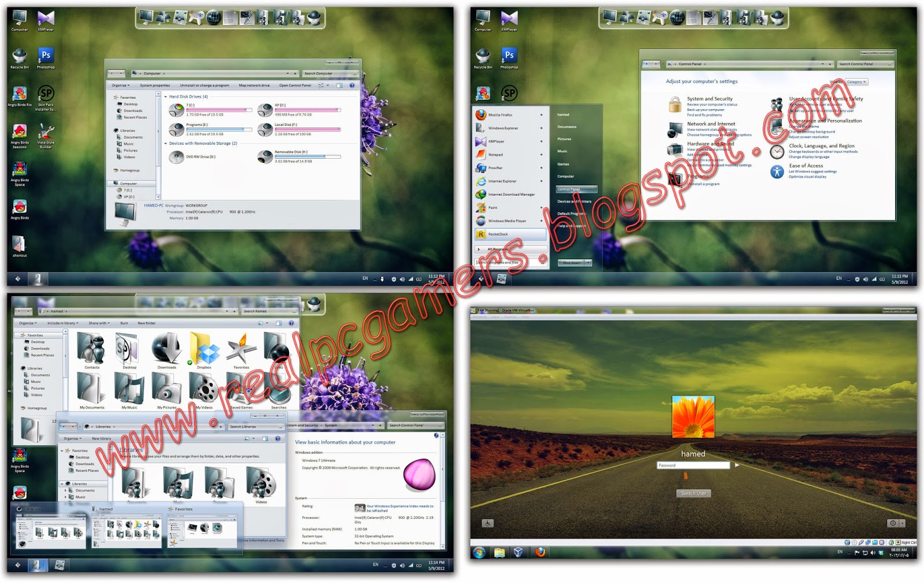
Task: Open the My Videos folder icon
Action: (x=204, y=391)
